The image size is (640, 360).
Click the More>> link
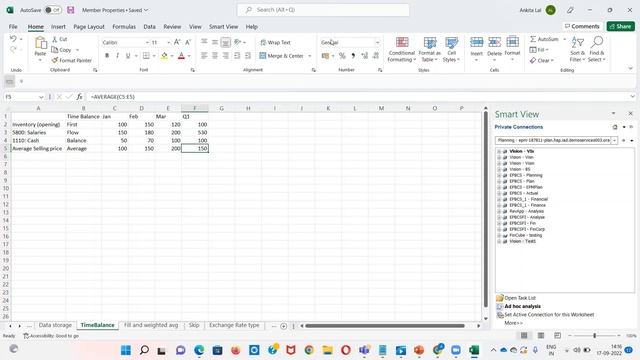coord(513,323)
